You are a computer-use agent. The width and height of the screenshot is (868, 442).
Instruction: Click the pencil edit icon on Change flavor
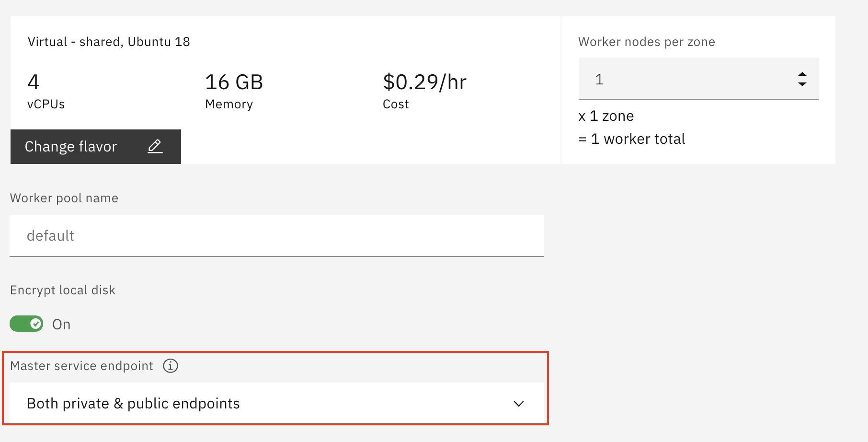pyautogui.click(x=155, y=146)
